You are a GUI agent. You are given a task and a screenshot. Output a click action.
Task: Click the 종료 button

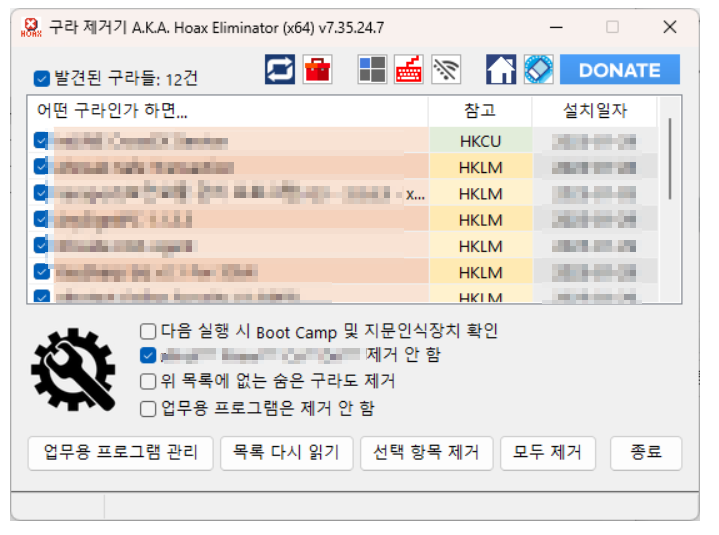tap(646, 453)
